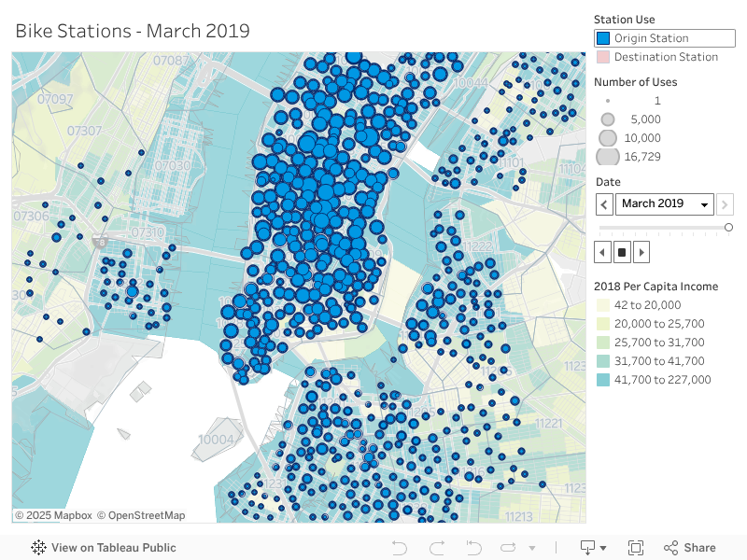The height and width of the screenshot is (560, 747).
Task: Play date animation forward
Action: pos(641,252)
